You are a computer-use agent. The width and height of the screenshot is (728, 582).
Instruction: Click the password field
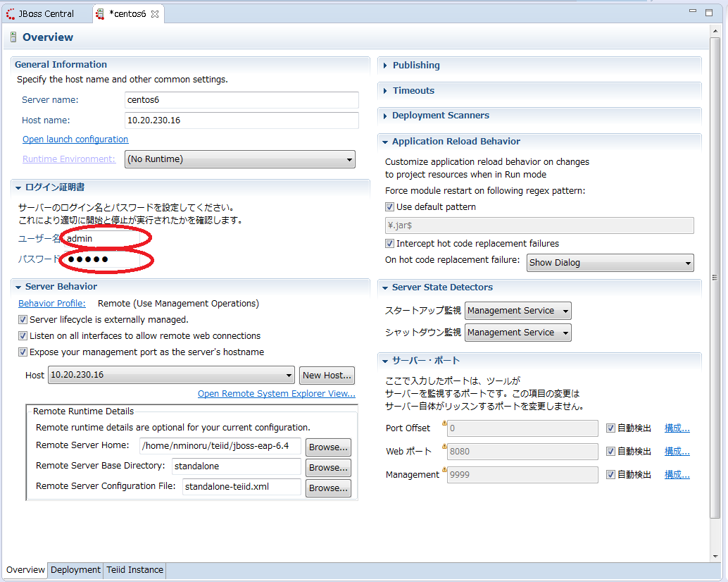point(102,259)
